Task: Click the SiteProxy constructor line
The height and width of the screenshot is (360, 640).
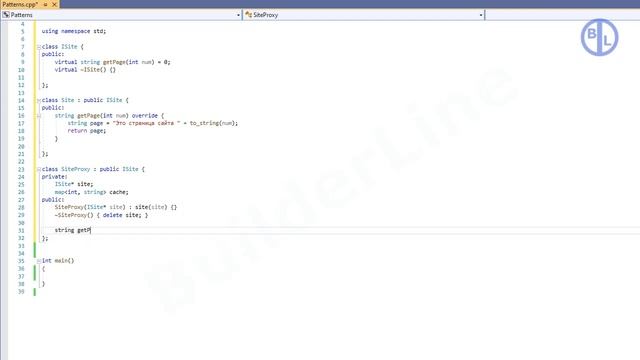Action: point(116,207)
